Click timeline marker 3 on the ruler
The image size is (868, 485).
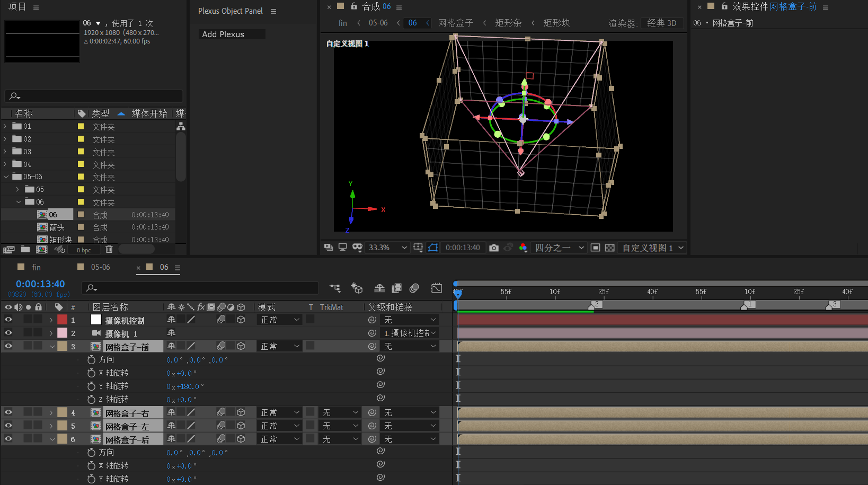834,304
